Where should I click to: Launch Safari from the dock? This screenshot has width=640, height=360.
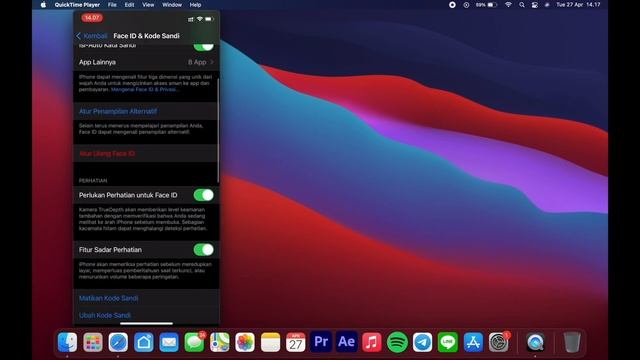click(118, 342)
